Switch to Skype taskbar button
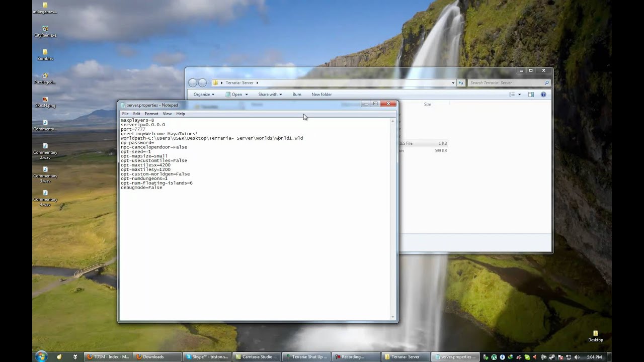The height and width of the screenshot is (362, 644). pos(207,357)
